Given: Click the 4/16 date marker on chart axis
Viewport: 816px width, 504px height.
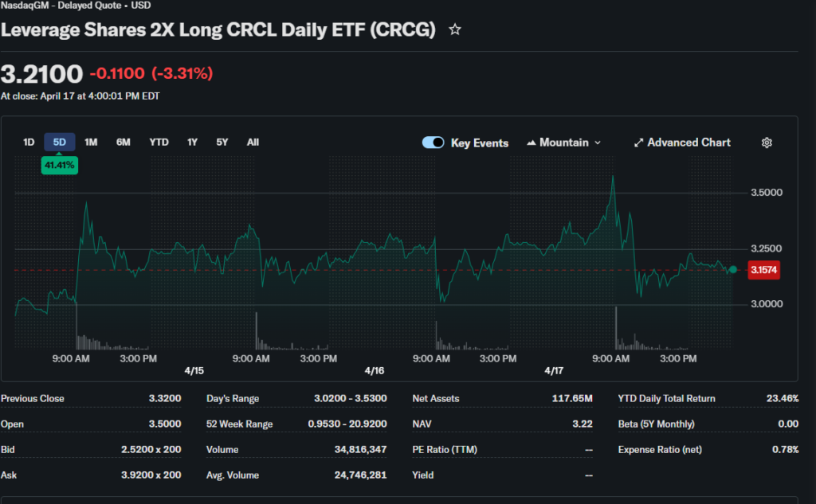Looking at the screenshot, I should 374,371.
